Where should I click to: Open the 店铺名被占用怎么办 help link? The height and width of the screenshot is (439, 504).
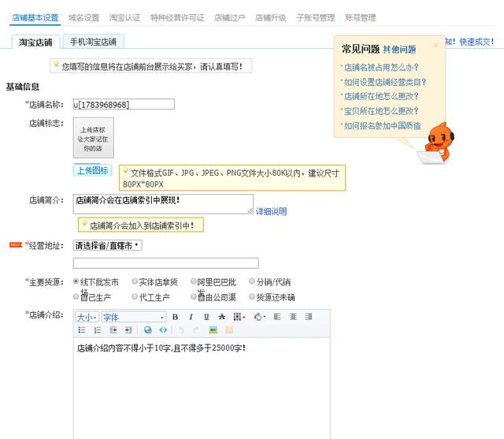(381, 67)
